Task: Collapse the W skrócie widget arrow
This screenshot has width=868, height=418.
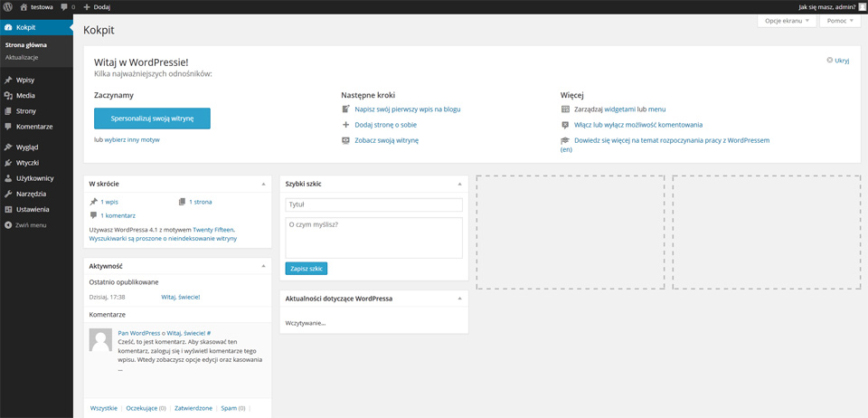Action: point(263,184)
